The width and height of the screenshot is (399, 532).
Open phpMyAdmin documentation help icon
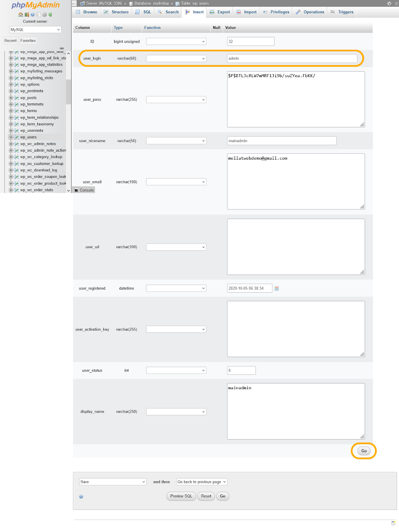tap(33, 15)
